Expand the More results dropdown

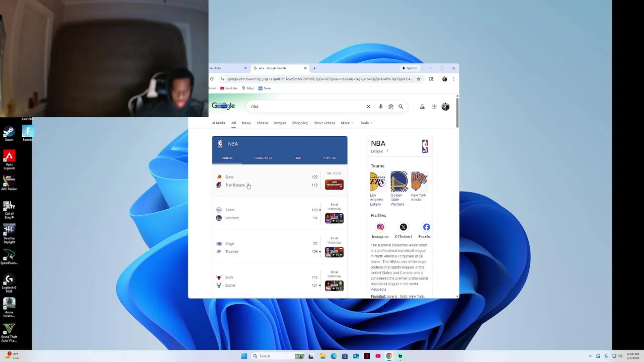coord(347,123)
